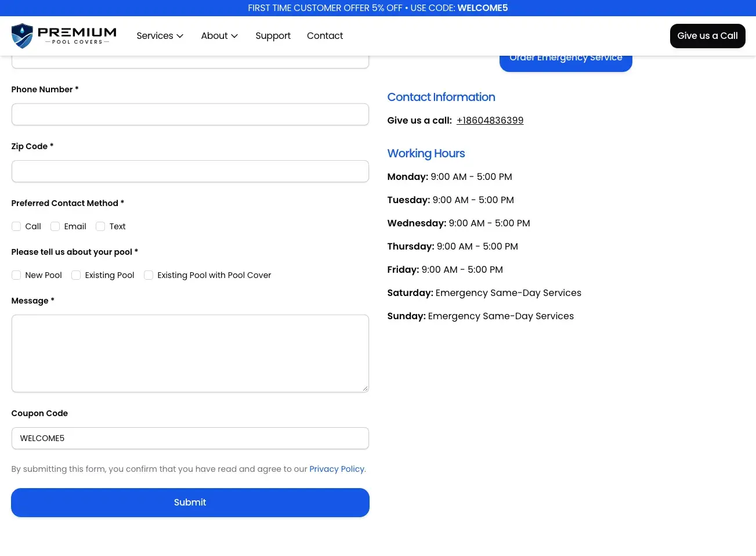This screenshot has height=556, width=756.
Task: Click the Wednesday hours line
Action: point(458,223)
